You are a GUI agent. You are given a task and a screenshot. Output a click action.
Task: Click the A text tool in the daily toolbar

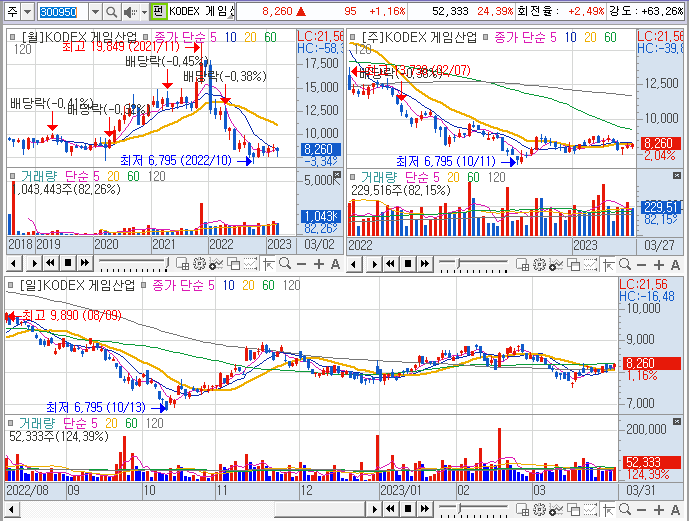click(675, 510)
